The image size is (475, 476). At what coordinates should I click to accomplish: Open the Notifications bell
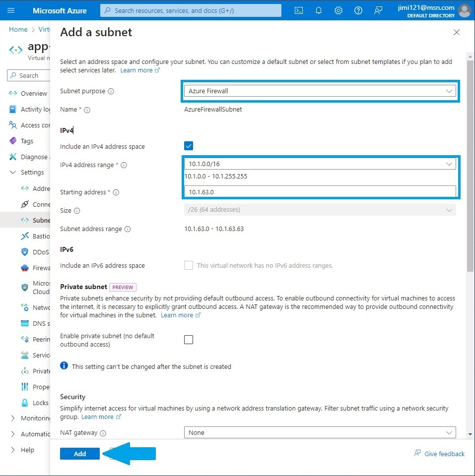318,10
